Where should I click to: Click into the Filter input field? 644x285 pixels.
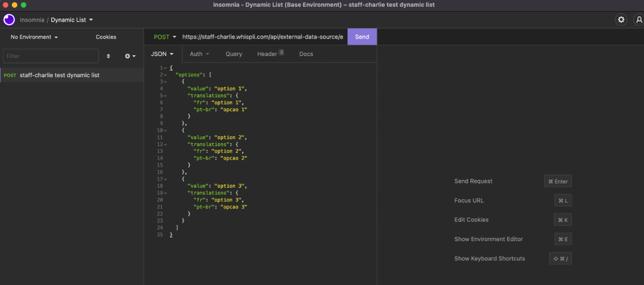point(51,56)
